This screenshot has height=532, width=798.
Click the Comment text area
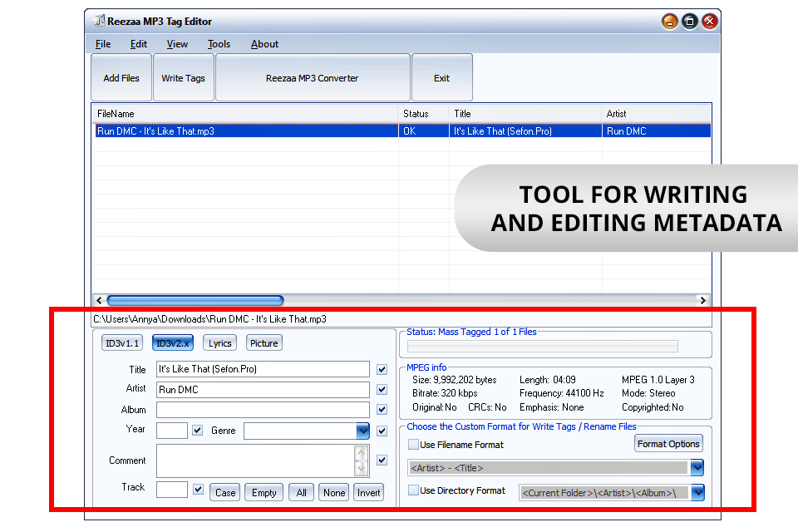click(x=255, y=461)
